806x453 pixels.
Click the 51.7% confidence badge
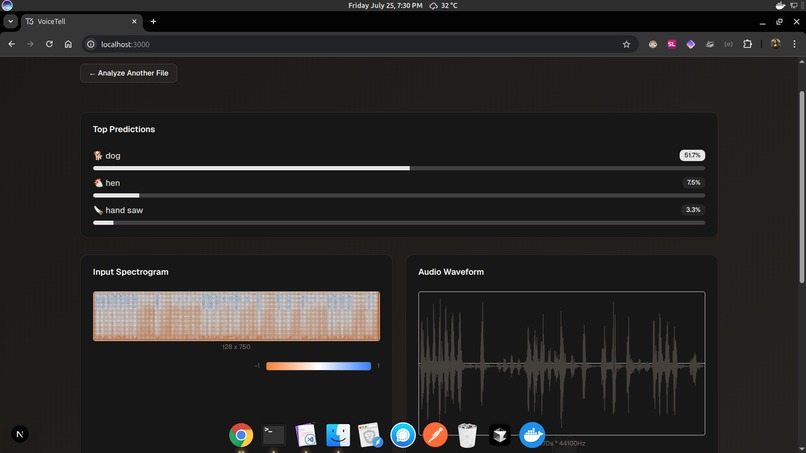point(692,155)
